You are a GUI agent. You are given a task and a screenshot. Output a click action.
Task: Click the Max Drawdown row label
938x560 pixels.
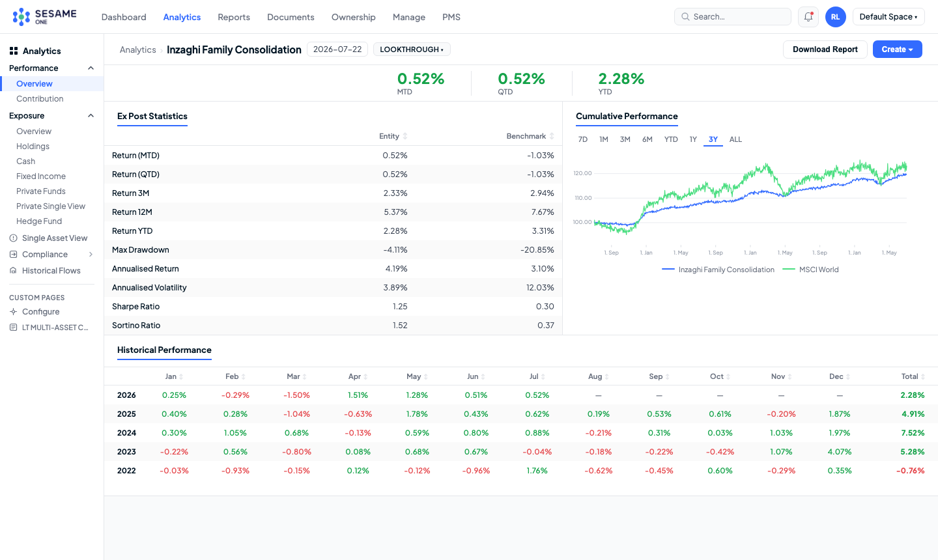141,250
